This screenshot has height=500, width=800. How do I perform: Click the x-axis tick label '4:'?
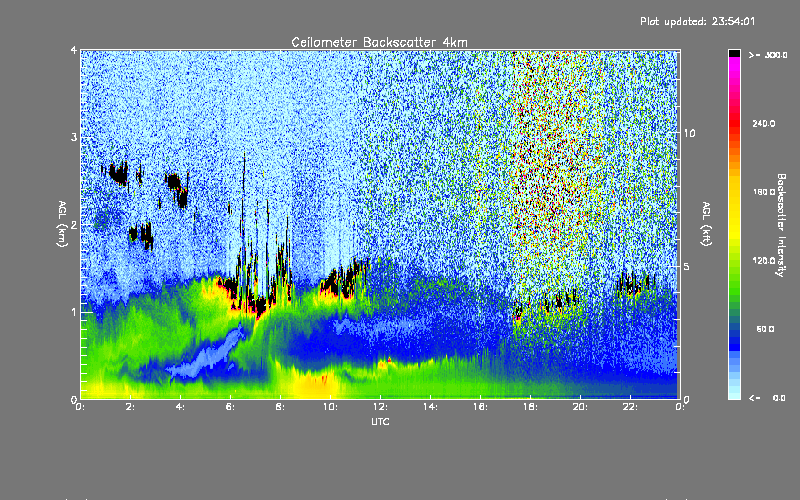[181, 407]
